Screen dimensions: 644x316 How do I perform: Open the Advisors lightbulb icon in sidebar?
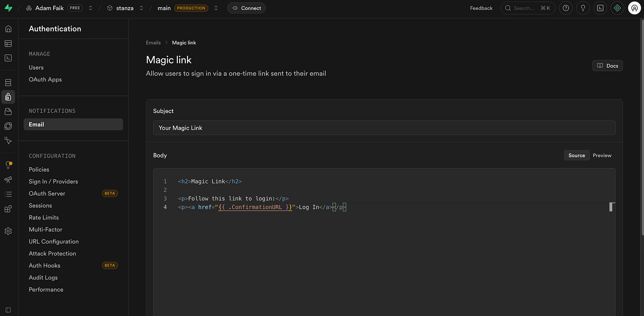point(8,165)
